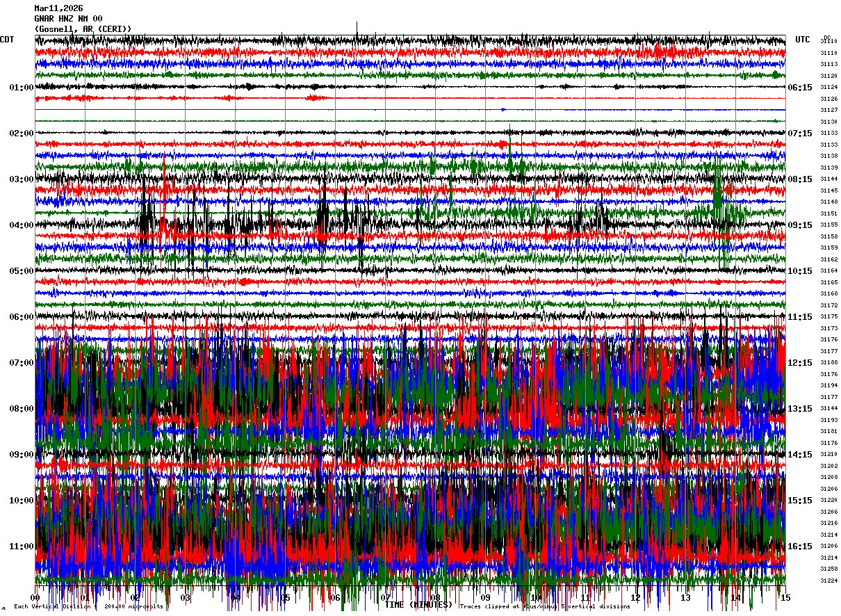This screenshot has height=616, width=841.
Task: Select the 01:00 CDT time label
Action: pos(22,88)
